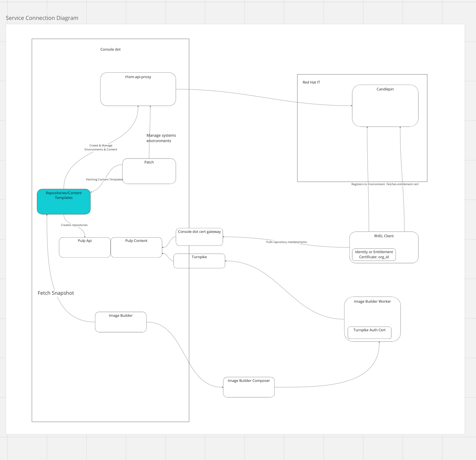Select the Image Builder Composer node
The image size is (476, 460).
point(249,387)
